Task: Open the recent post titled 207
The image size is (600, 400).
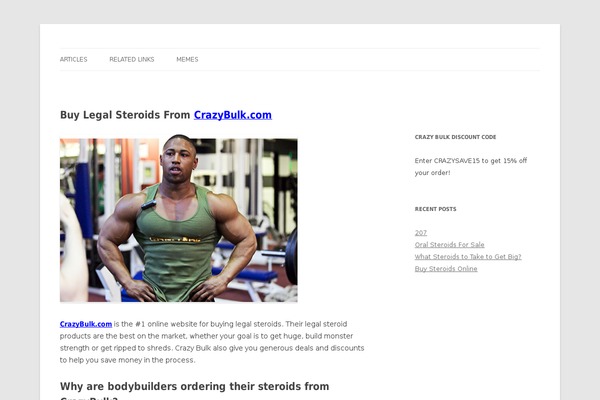Action: pyautogui.click(x=421, y=233)
